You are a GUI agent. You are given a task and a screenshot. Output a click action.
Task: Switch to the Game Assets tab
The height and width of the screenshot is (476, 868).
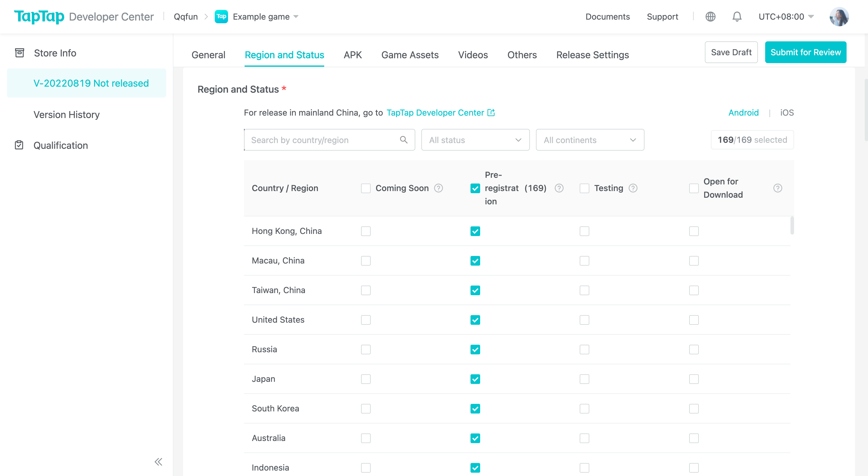pyautogui.click(x=410, y=55)
